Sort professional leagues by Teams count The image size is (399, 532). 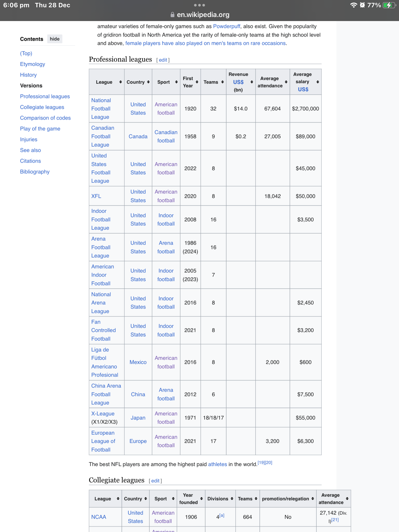[222, 82]
